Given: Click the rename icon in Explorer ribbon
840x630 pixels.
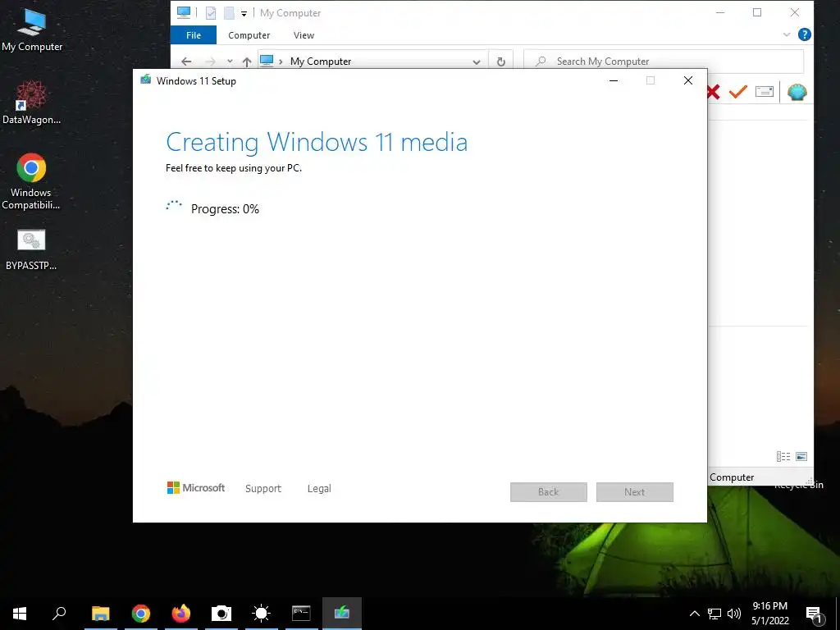Looking at the screenshot, I should click(765, 92).
